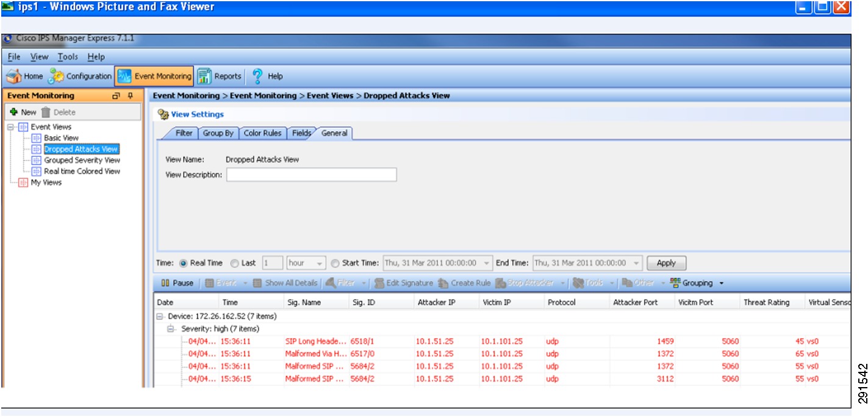Open the Reports section
The width and height of the screenshot is (868, 417).
[220, 76]
